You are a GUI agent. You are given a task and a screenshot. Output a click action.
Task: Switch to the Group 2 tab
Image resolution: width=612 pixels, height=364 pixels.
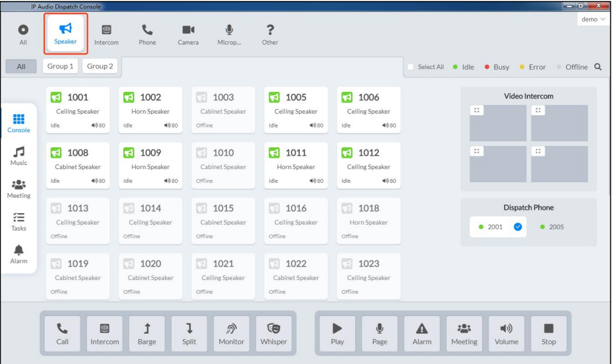(100, 66)
